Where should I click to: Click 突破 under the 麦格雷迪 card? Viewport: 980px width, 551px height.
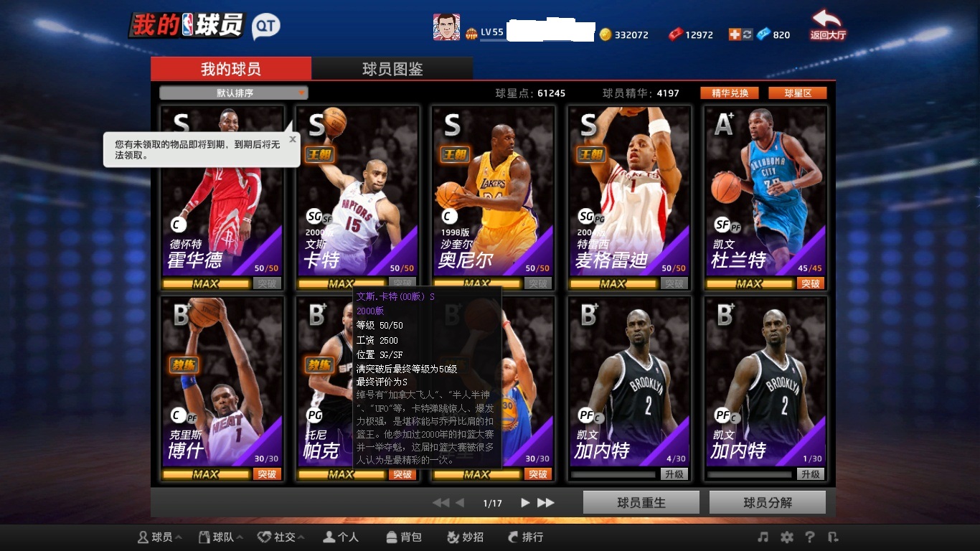(674, 283)
